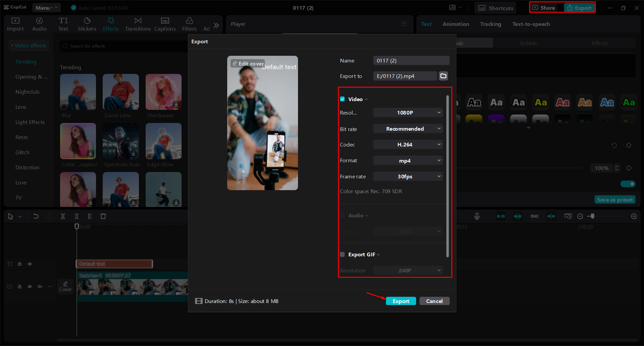Open the Text-to-speech tab
The width and height of the screenshot is (644, 346).
[x=531, y=24]
